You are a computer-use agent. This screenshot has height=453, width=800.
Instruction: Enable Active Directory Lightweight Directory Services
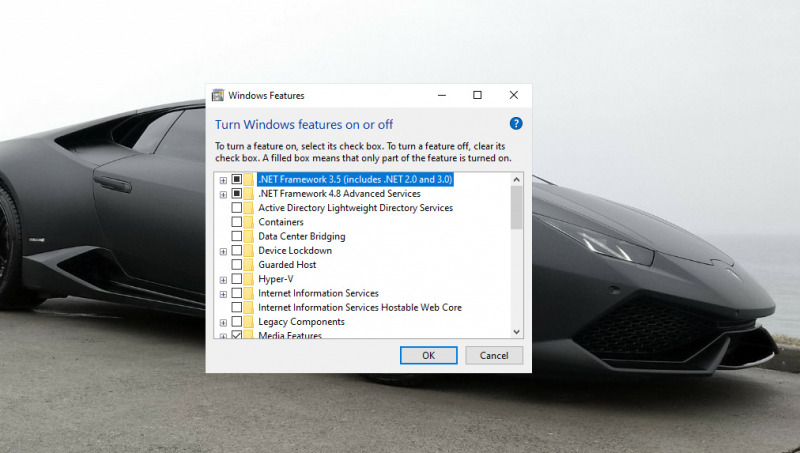coord(236,208)
